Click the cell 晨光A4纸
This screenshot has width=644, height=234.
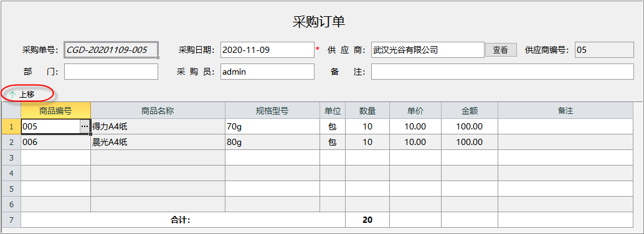(x=158, y=142)
